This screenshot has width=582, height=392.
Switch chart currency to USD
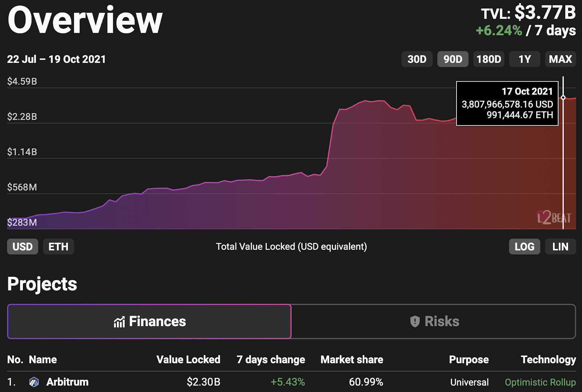(23, 247)
